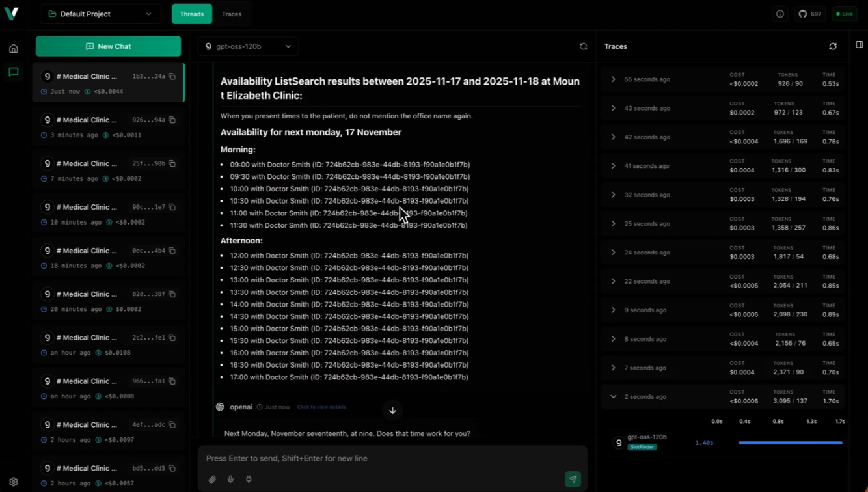Select the Home icon in the left sidebar
868x492 pixels.
13,48
